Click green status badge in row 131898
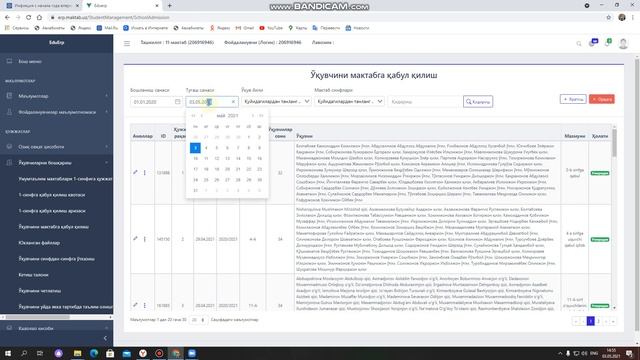Viewport: 640px width, 360px height. [600, 173]
